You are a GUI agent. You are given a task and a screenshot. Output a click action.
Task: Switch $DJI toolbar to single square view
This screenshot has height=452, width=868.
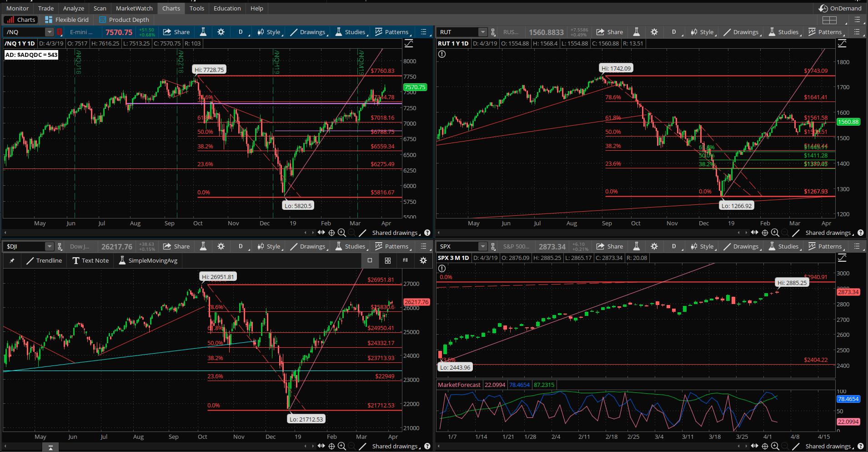click(x=370, y=260)
